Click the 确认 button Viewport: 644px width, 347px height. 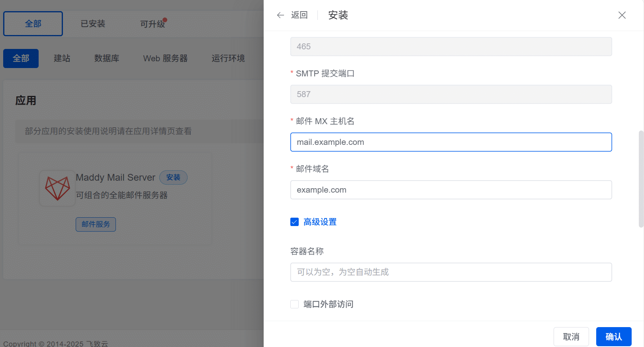pos(614,337)
